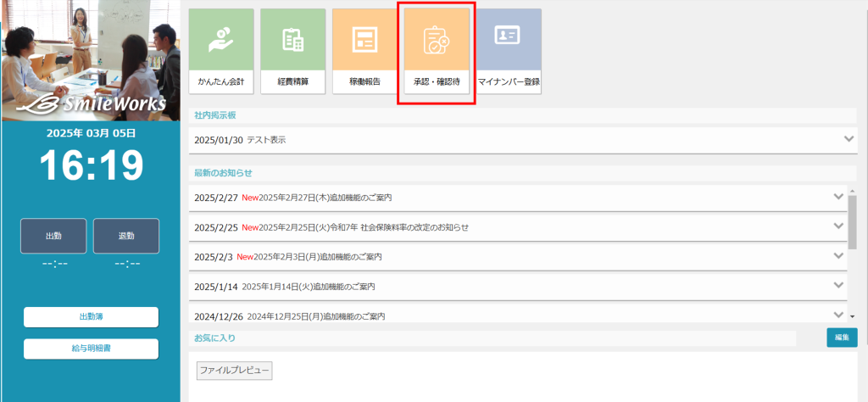Open the マイナンバー登録 tile
Image resolution: width=868 pixels, height=402 pixels.
pyautogui.click(x=509, y=51)
